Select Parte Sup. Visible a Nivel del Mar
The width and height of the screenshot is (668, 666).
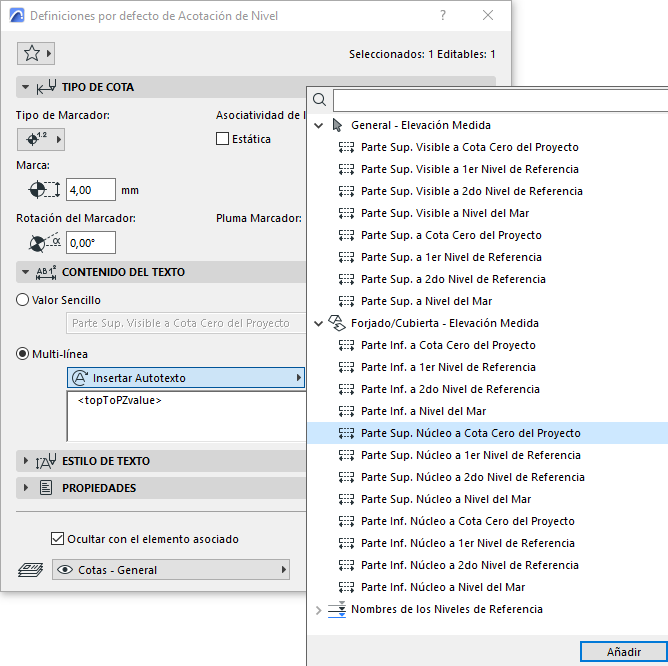tap(445, 213)
